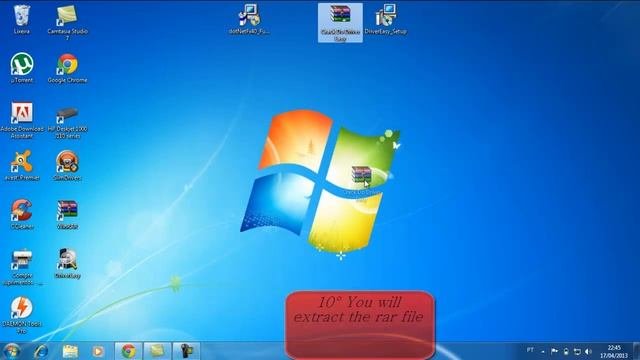Switch to Chrome window in the taskbar
The width and height of the screenshot is (640, 360).
(x=128, y=351)
